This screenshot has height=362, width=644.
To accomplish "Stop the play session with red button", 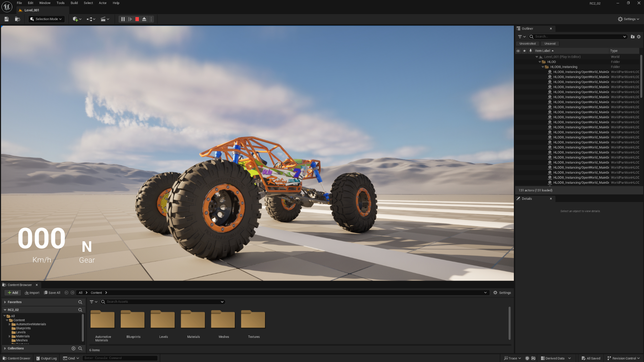I will pyautogui.click(x=137, y=19).
